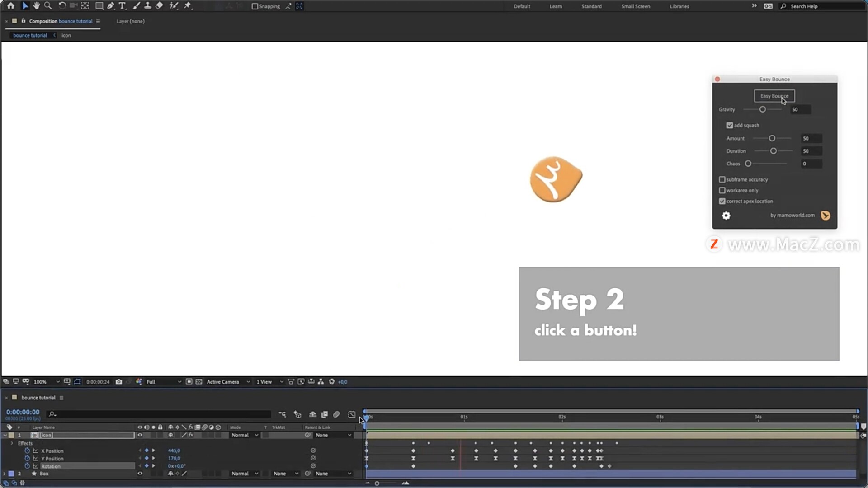The height and width of the screenshot is (488, 868).
Task: Select the Eraser tool
Action: click(159, 6)
